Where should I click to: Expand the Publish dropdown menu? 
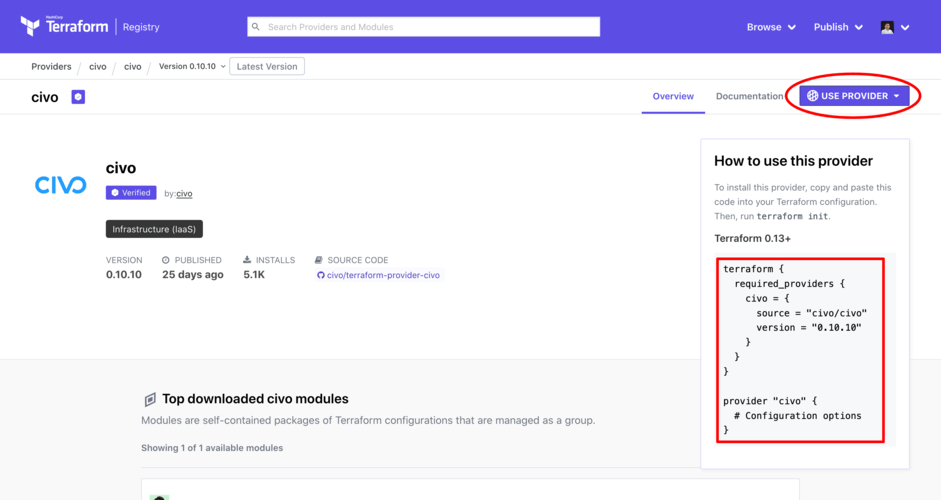(x=838, y=27)
